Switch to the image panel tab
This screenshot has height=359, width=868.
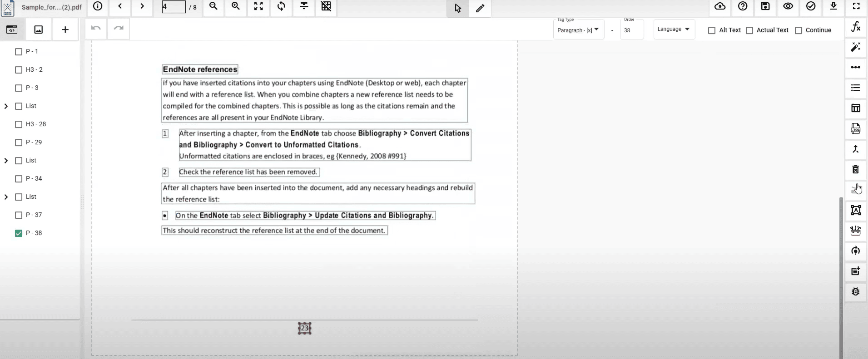click(x=39, y=30)
